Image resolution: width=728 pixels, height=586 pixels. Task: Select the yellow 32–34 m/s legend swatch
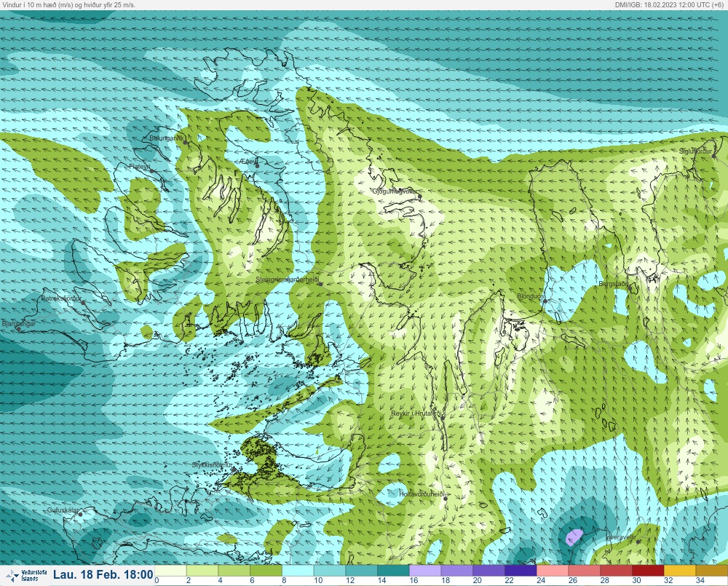pyautogui.click(x=680, y=570)
